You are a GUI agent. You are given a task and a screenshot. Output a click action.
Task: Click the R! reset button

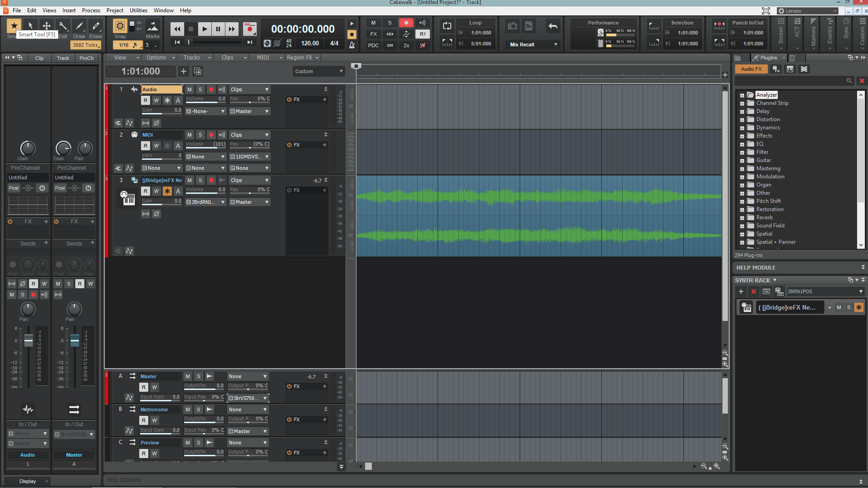coord(423,34)
